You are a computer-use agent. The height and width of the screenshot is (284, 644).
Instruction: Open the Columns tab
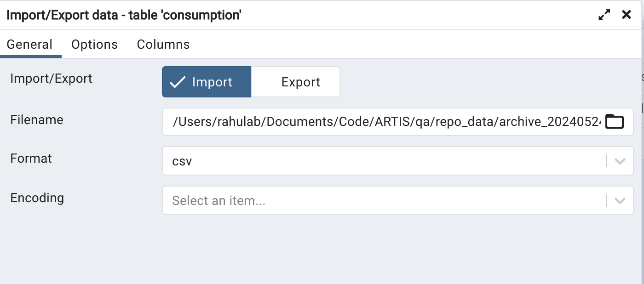(x=163, y=45)
